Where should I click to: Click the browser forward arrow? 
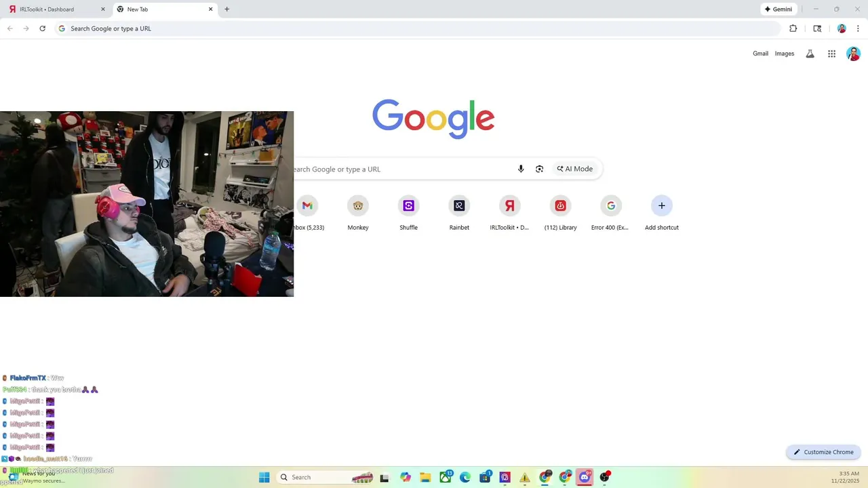click(26, 28)
